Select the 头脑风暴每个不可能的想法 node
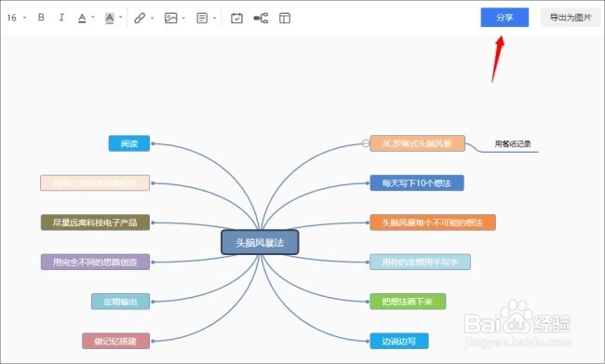Image resolution: width=605 pixels, height=364 pixels. click(433, 222)
